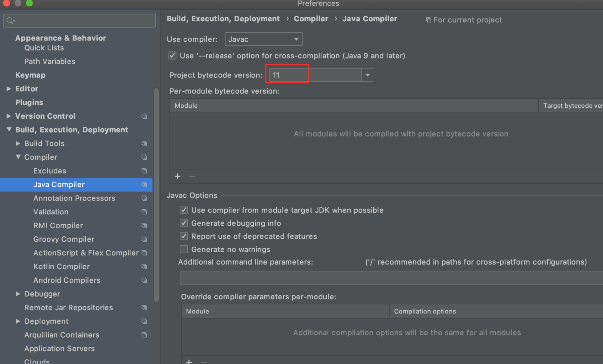Click add button under override compiler parameters
Screen dimensions: 603x364
coord(189,361)
